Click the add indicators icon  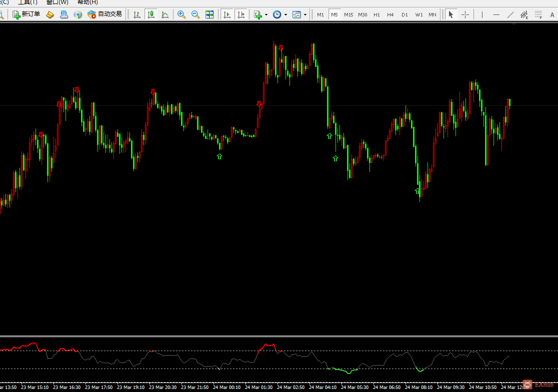(258, 14)
